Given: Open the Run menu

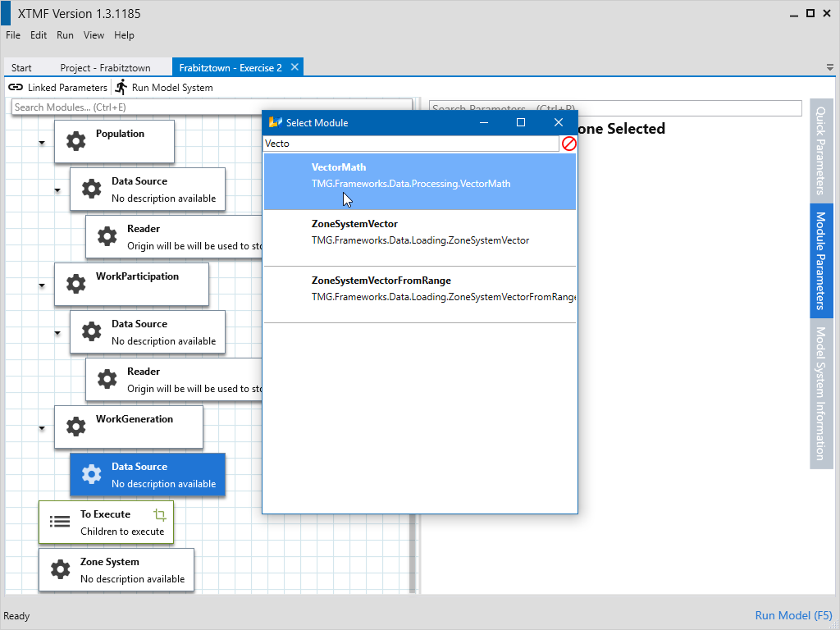Looking at the screenshot, I should click(65, 35).
